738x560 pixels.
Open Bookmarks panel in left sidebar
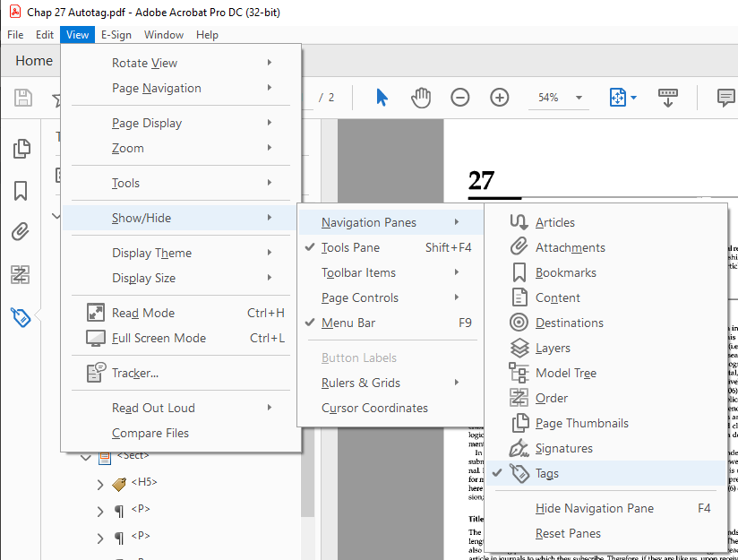click(21, 191)
